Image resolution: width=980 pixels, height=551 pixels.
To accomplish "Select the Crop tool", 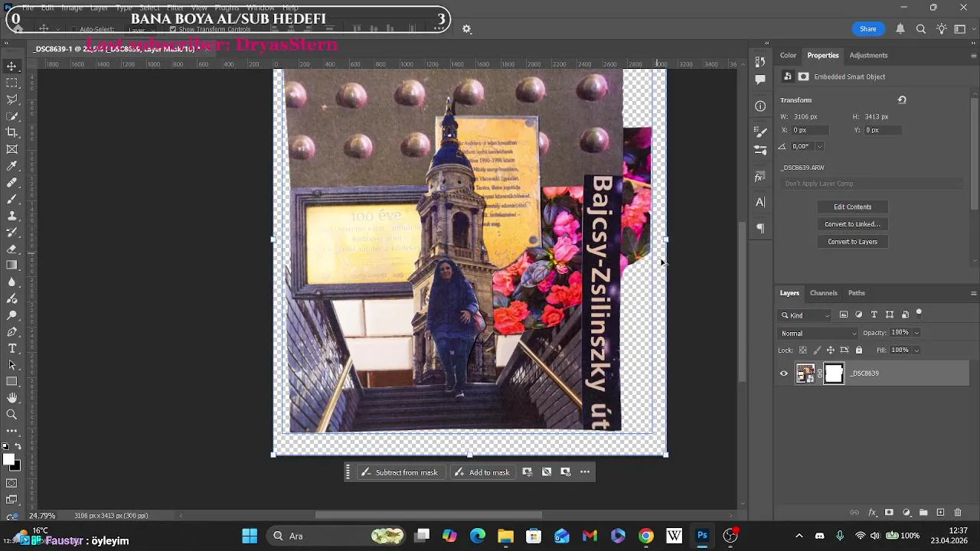I will click(11, 132).
